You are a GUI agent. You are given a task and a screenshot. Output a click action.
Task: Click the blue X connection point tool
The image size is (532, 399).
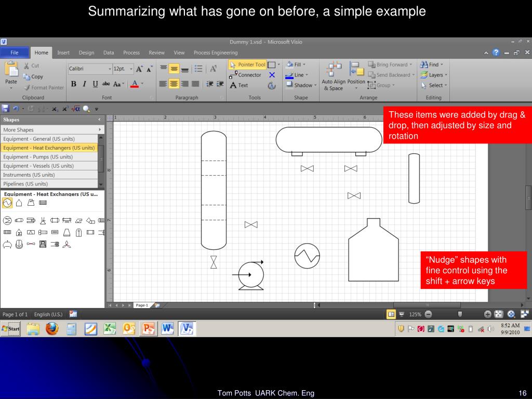272,75
